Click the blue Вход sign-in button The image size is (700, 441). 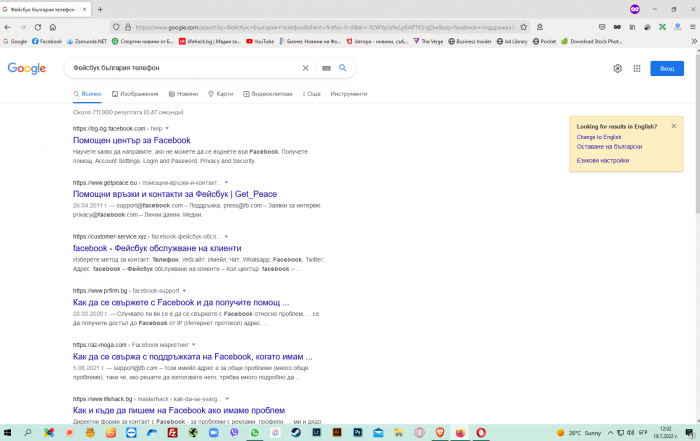667,68
